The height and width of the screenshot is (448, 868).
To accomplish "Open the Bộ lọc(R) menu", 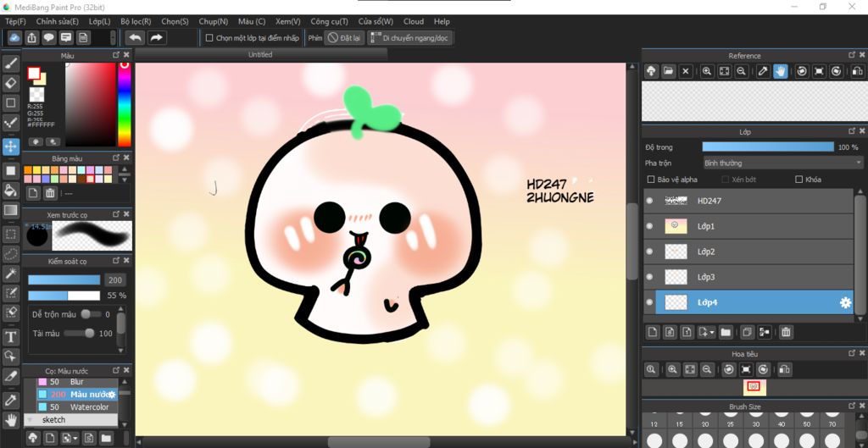I will 136,21.
